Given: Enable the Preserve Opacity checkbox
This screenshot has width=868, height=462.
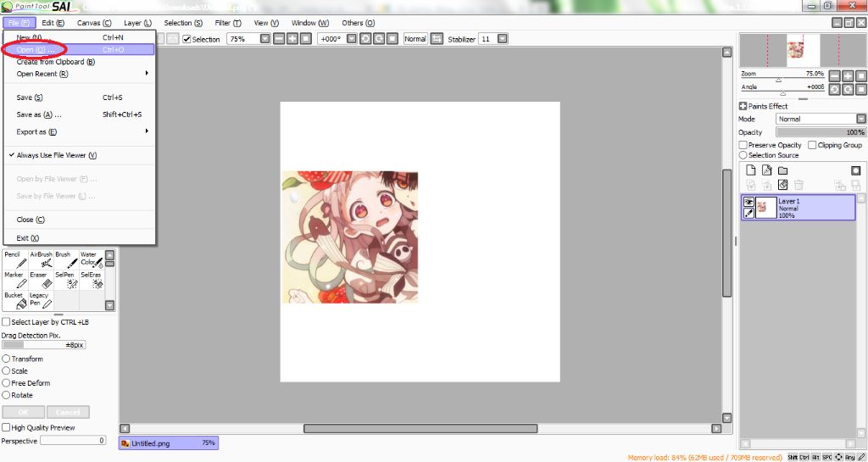Looking at the screenshot, I should pyautogui.click(x=743, y=145).
